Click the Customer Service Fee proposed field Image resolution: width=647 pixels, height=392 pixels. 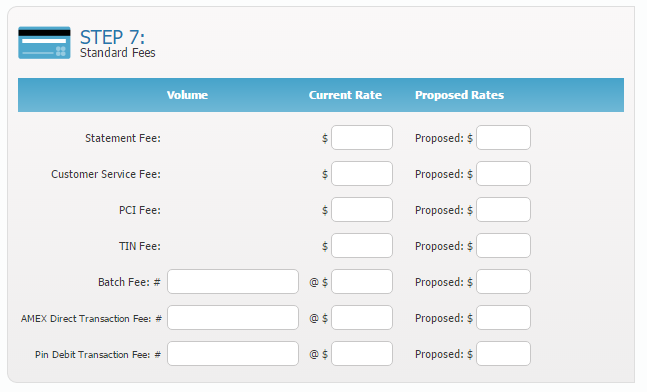click(503, 174)
